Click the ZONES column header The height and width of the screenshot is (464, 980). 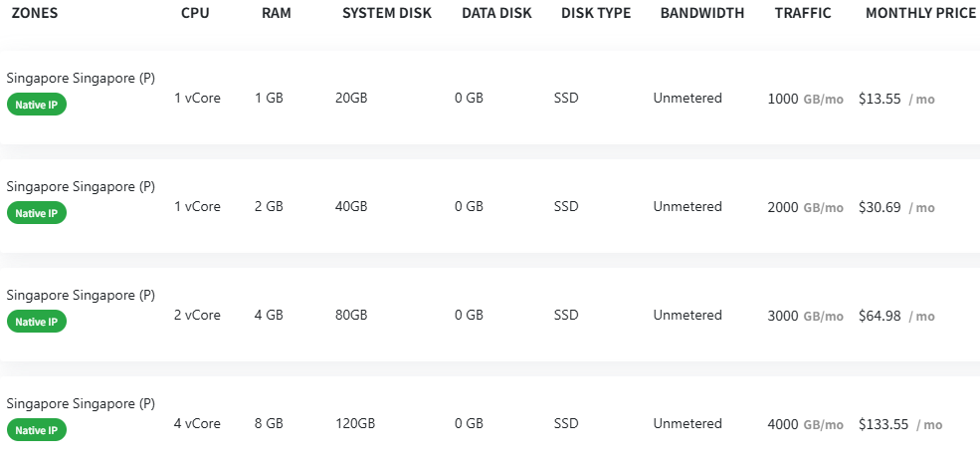(x=34, y=14)
